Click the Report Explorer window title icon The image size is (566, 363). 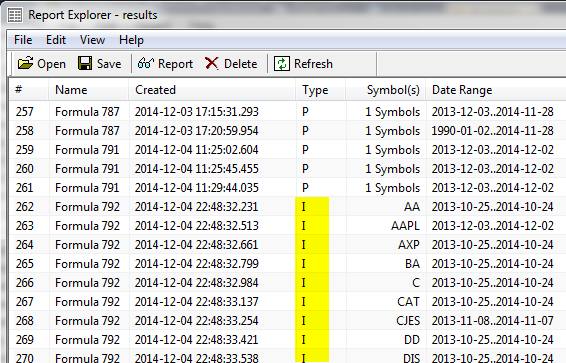tap(15, 15)
